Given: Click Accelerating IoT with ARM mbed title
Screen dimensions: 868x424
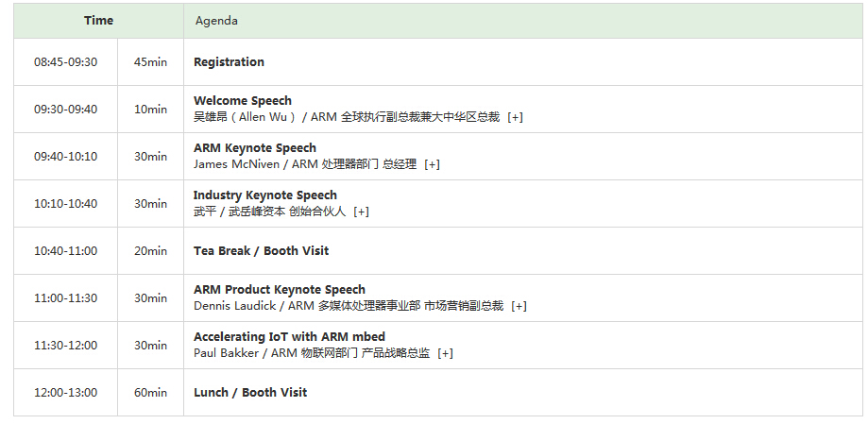Looking at the screenshot, I should point(290,336).
